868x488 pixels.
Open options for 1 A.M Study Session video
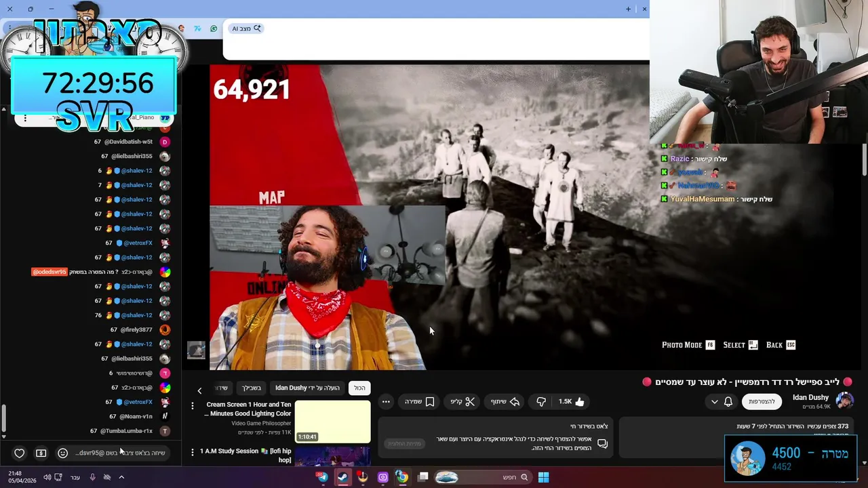point(192,451)
